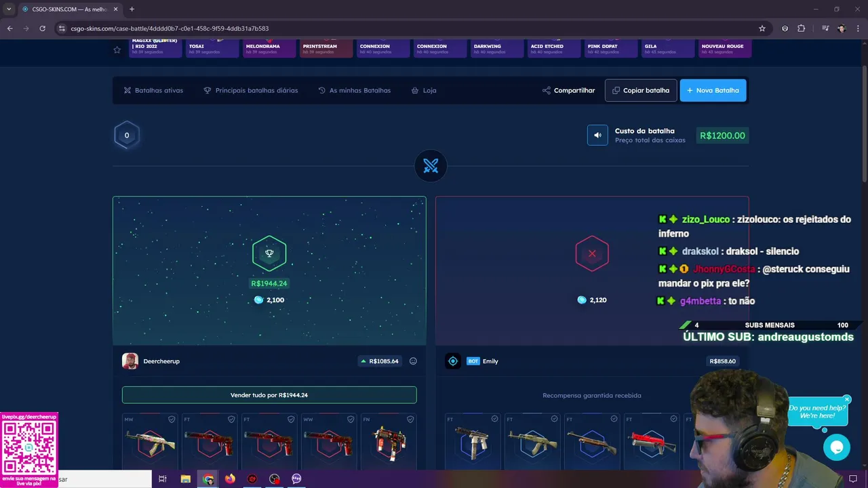Click the TOSAI live drop card
This screenshot has height=488, width=868.
pyautogui.click(x=212, y=48)
